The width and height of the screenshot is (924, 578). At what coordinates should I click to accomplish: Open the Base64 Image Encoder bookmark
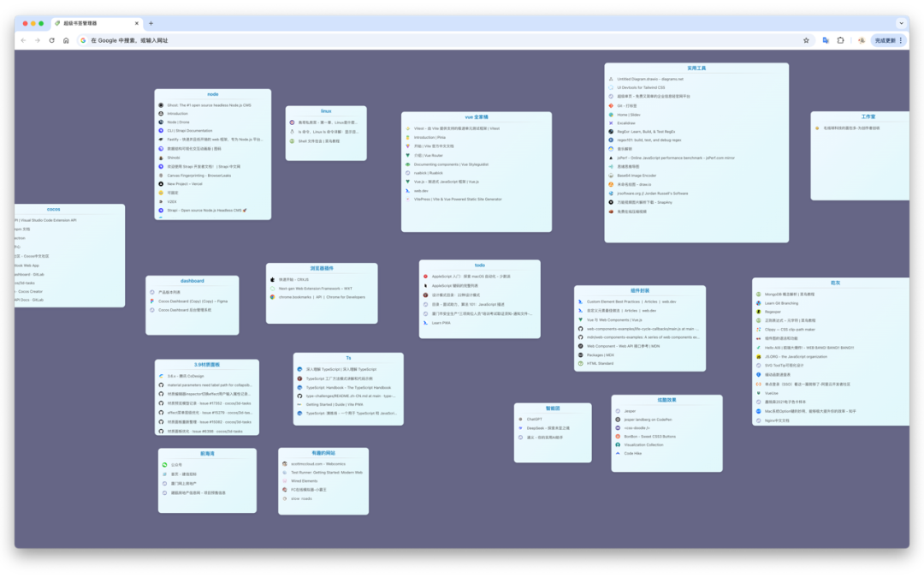click(x=637, y=176)
